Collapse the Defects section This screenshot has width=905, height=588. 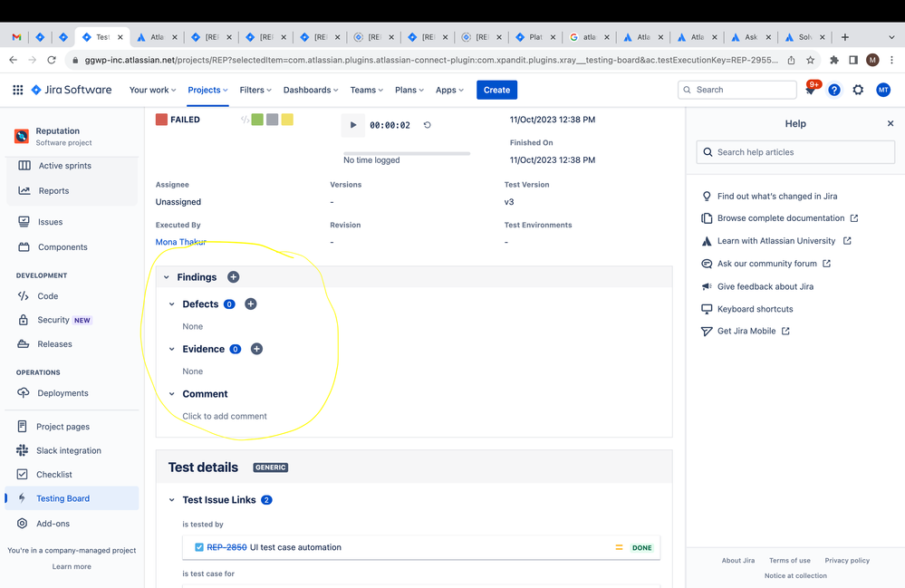171,304
